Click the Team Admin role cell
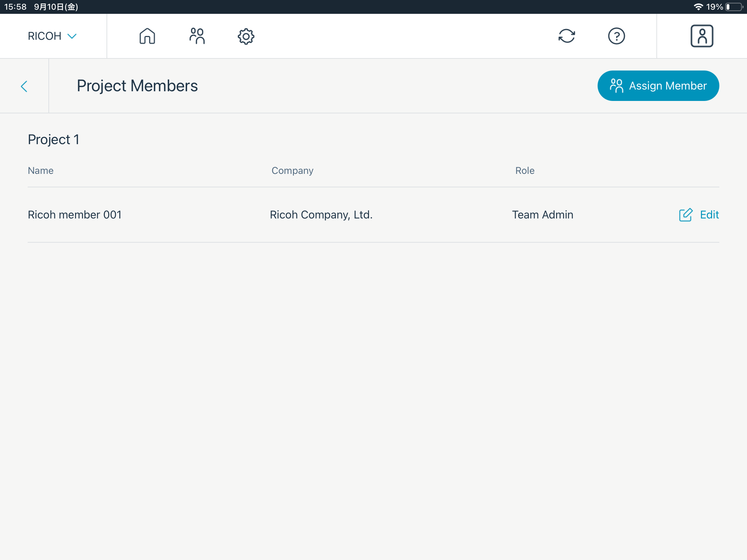Image resolution: width=747 pixels, height=560 pixels. click(542, 215)
